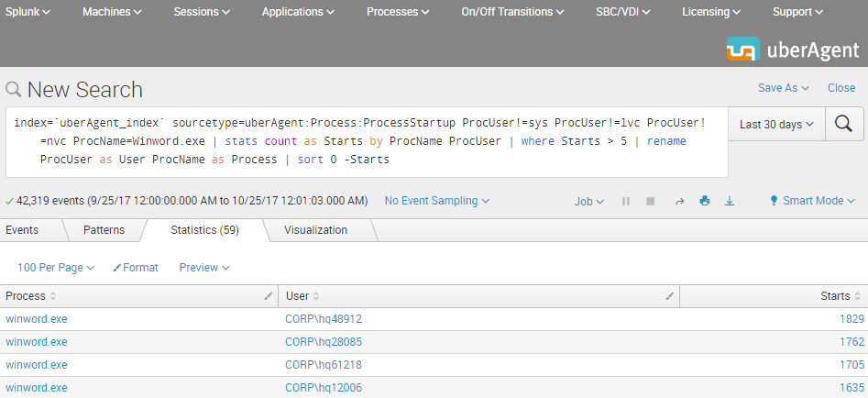
Task: Expand the Smart Mode dropdown
Action: [812, 201]
